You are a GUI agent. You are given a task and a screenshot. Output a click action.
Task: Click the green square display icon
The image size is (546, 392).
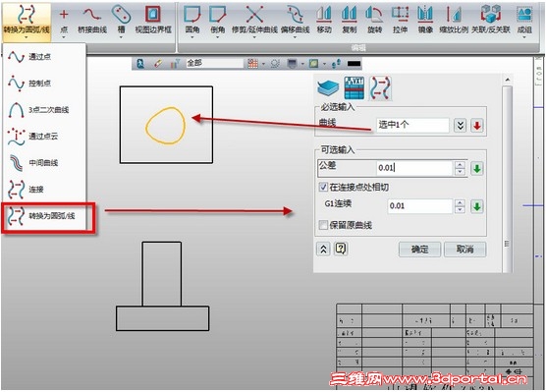click(x=313, y=64)
